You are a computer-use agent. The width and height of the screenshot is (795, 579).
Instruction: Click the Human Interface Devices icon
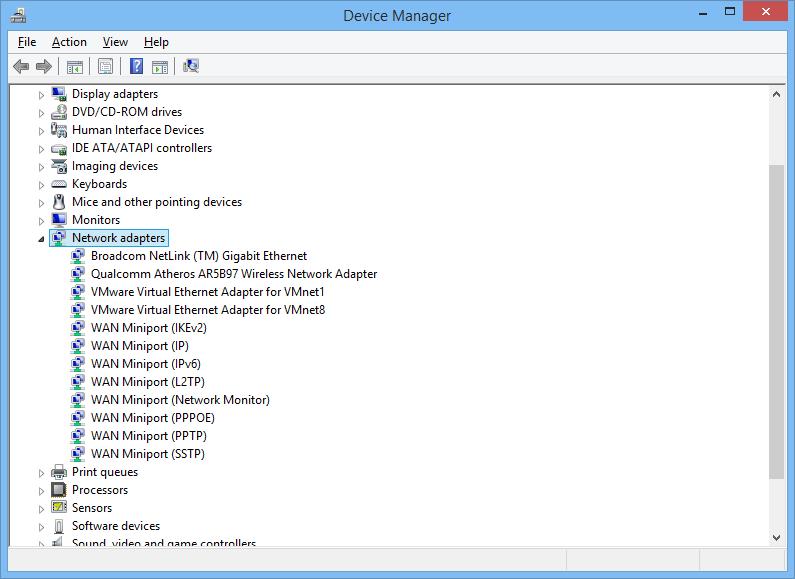pyautogui.click(x=59, y=130)
